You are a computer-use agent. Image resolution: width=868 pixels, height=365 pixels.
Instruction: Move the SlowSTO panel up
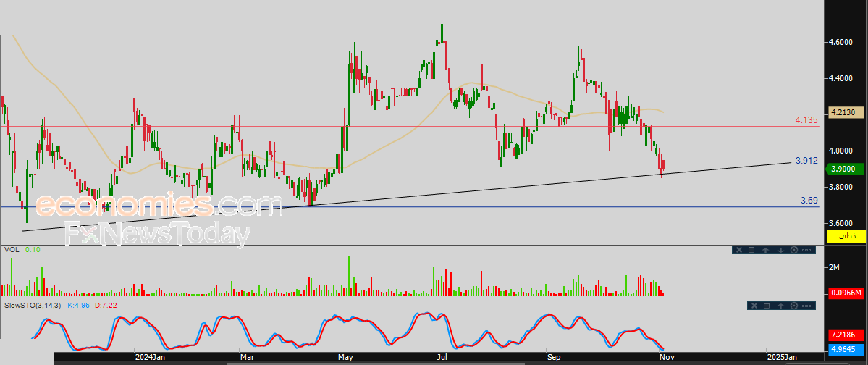[x=781, y=305]
